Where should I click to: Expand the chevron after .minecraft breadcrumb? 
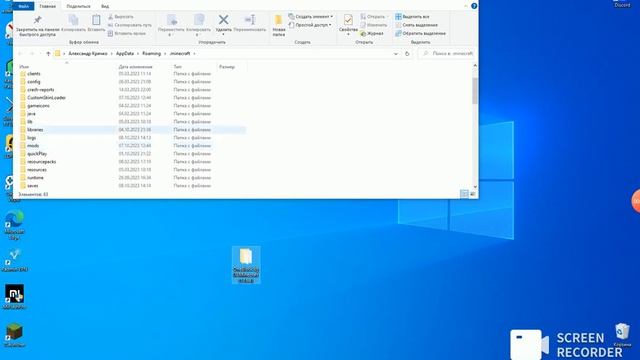tap(194, 53)
